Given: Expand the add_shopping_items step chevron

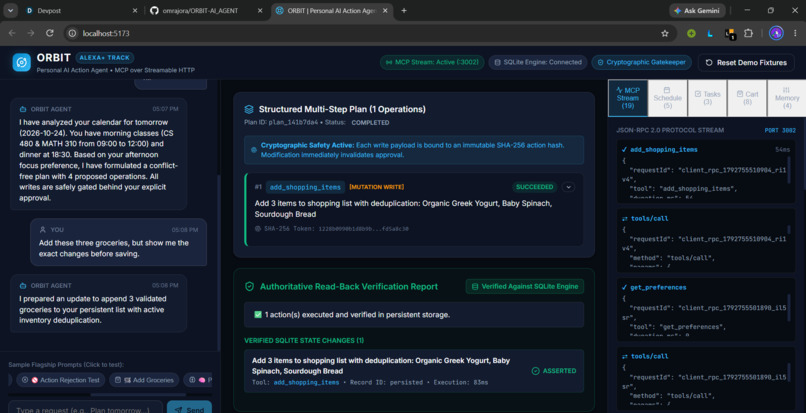Looking at the screenshot, I should tap(568, 187).
